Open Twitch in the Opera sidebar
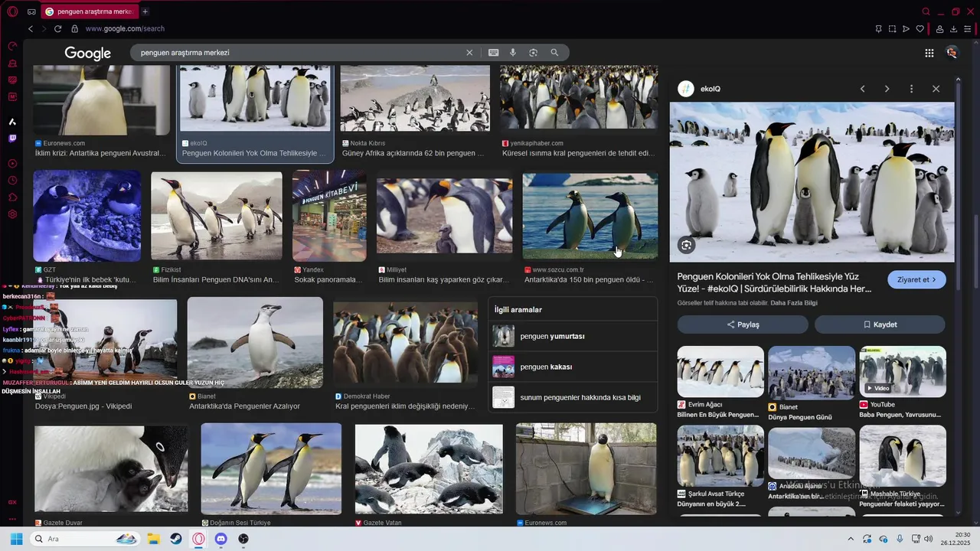Viewport: 980px width, 551px height. [x=12, y=139]
